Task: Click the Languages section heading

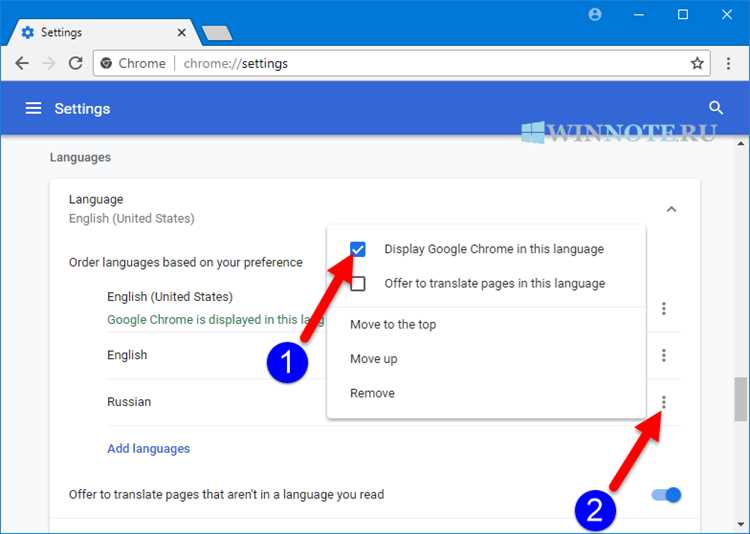Action: click(x=80, y=157)
